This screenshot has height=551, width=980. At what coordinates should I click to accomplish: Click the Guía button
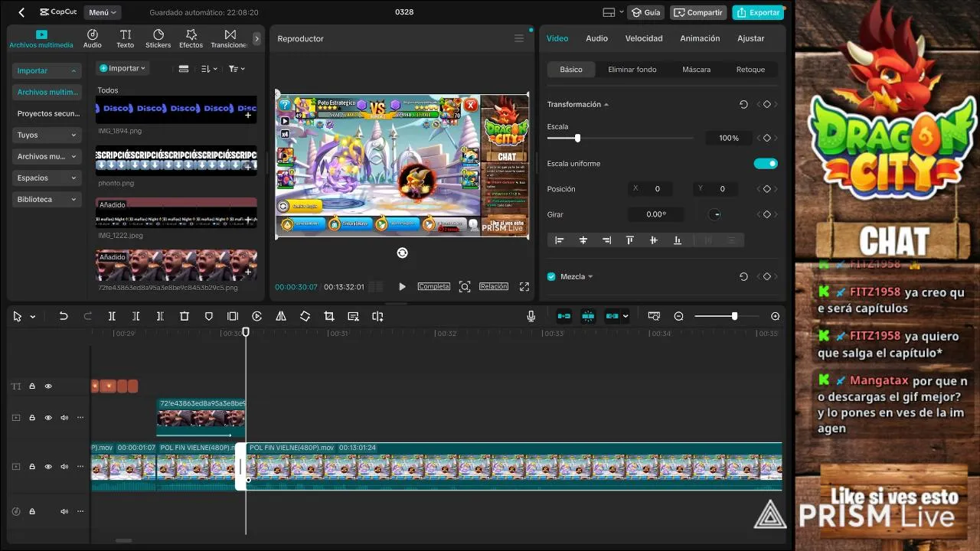coord(645,12)
